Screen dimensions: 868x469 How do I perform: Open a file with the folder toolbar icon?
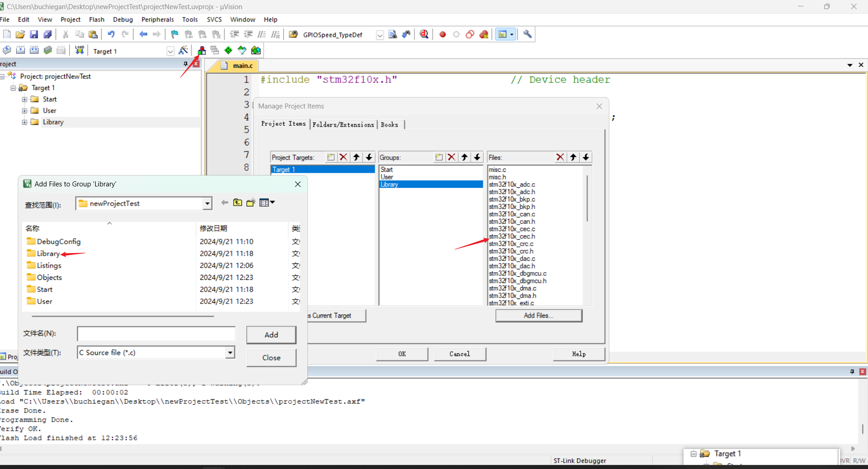pyautogui.click(x=20, y=34)
